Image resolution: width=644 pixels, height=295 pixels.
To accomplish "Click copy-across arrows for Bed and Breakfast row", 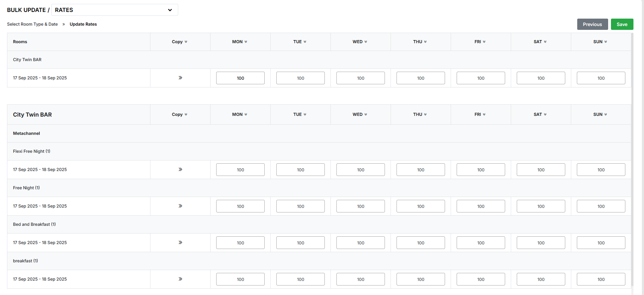I will pyautogui.click(x=180, y=242).
